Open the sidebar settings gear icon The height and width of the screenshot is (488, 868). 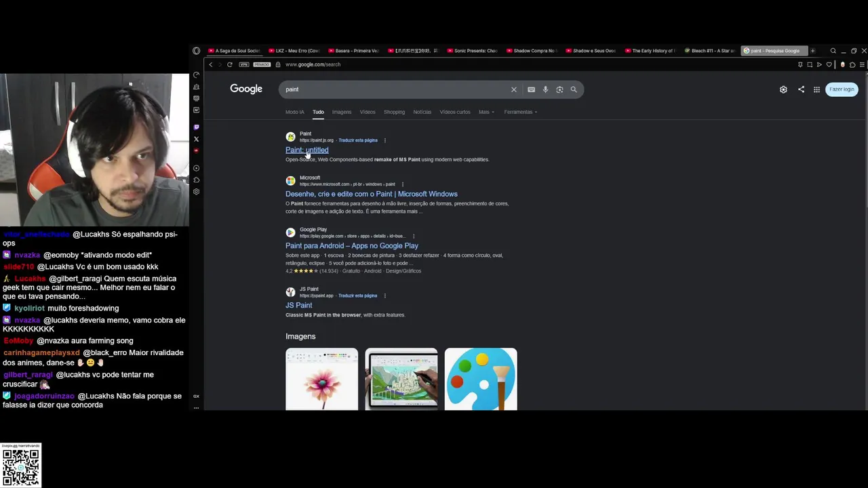[197, 192]
